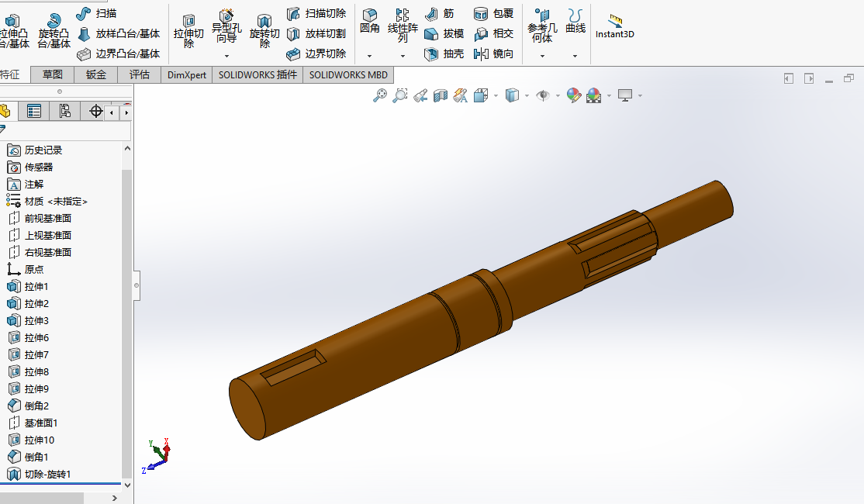
Task: Open the ConfigurationManager panel tab
Action: coord(65,112)
